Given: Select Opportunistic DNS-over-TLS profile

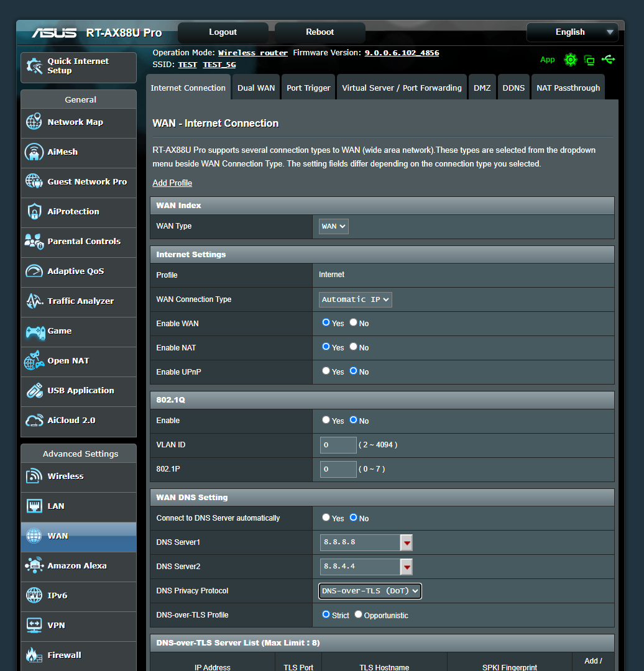Looking at the screenshot, I should [359, 614].
